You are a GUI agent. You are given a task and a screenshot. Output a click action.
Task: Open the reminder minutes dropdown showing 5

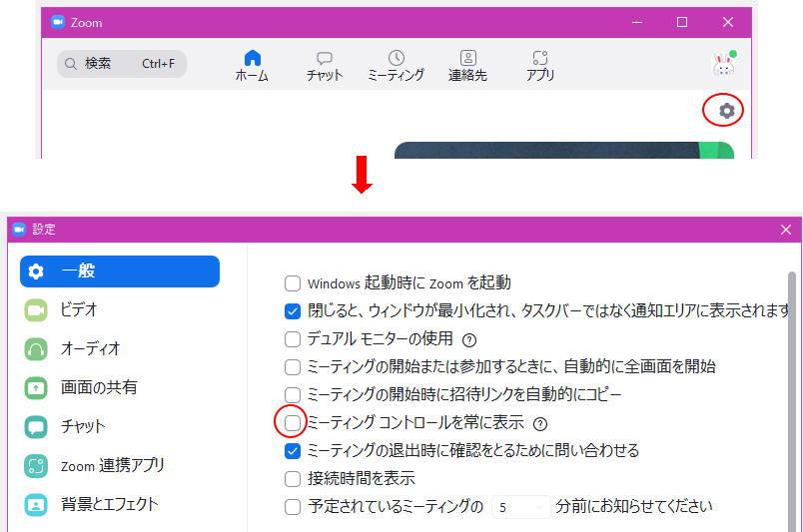tap(520, 507)
